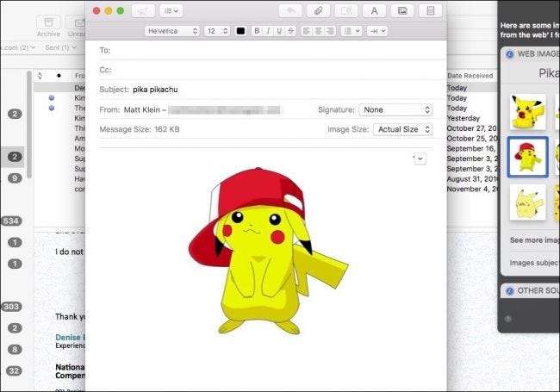The width and height of the screenshot is (560, 392).
Task: Attach a file with paperclip icon
Action: (x=318, y=10)
